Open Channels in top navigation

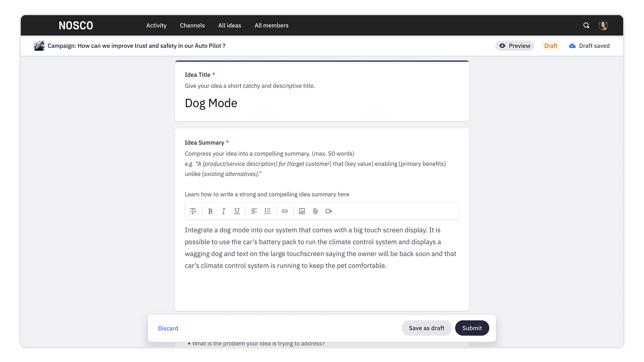[192, 25]
